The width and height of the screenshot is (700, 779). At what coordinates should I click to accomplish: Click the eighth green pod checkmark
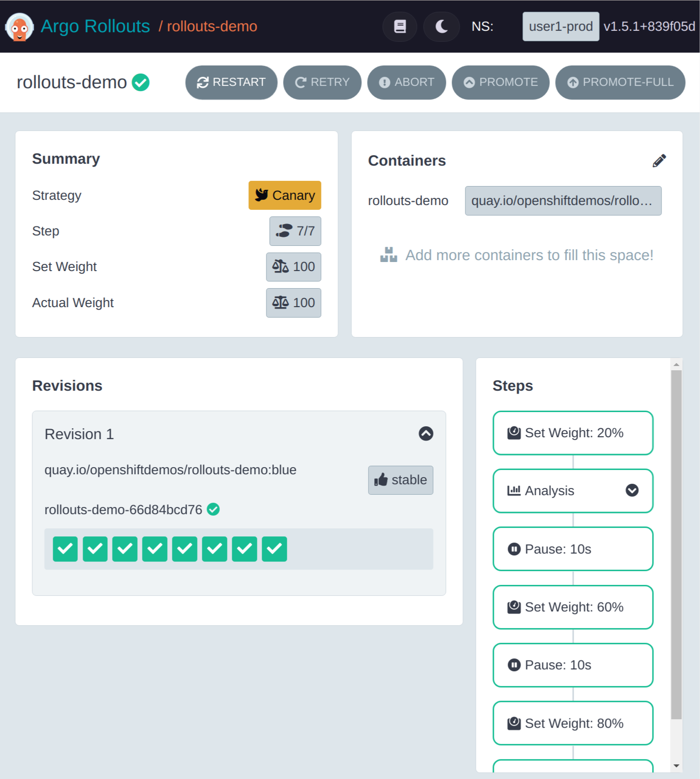(274, 549)
